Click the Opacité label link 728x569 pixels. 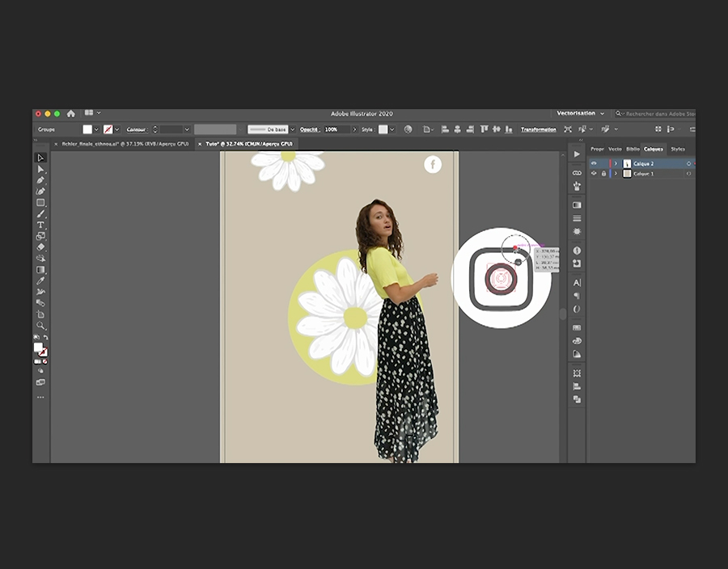(309, 129)
